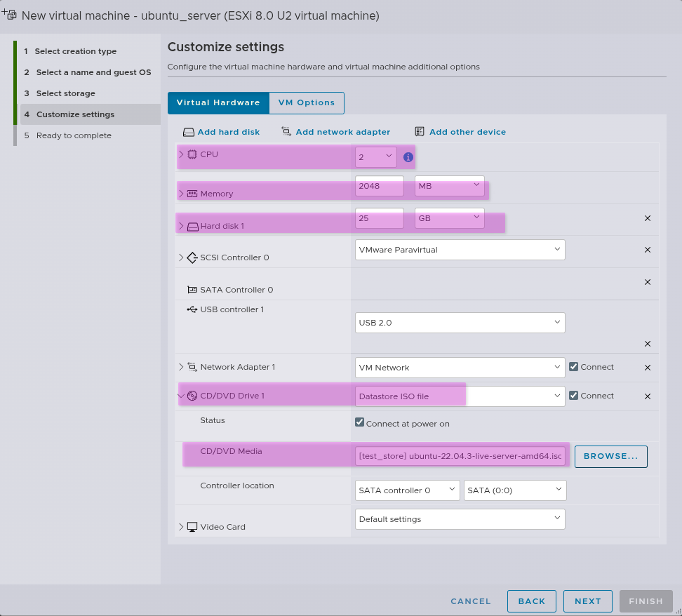This screenshot has width=682, height=616.
Task: Toggle CD/DVD Drive 1 Connect checkbox
Action: click(x=574, y=396)
